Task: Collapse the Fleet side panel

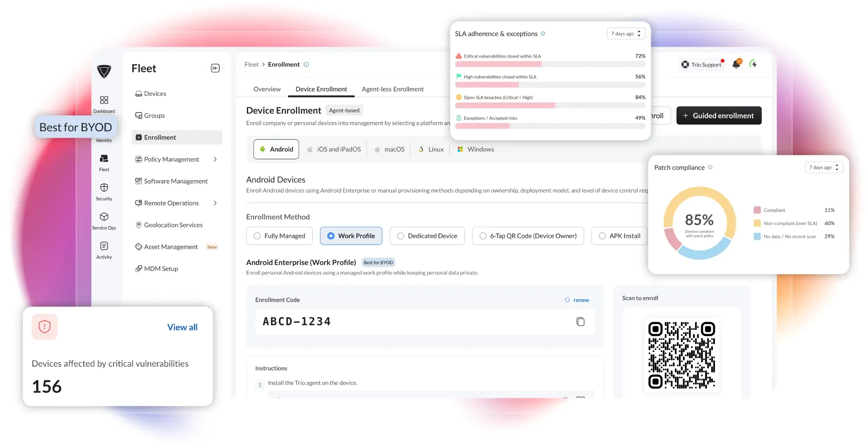Action: coord(215,68)
